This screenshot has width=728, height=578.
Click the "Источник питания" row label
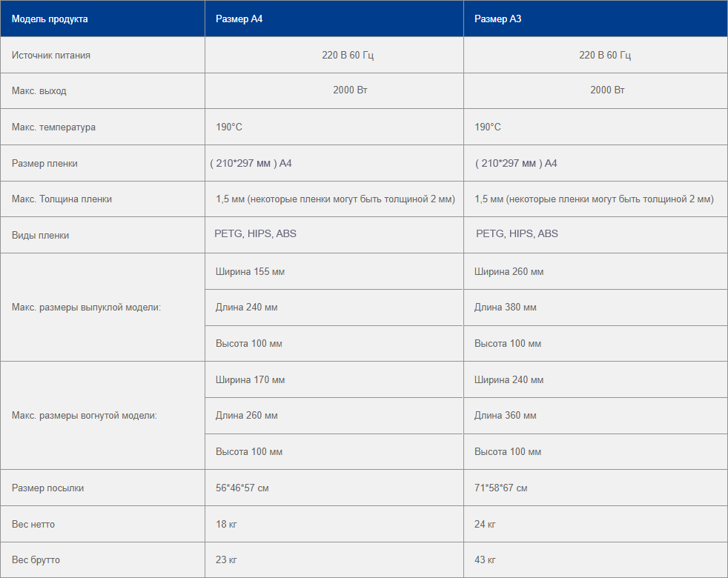(51, 56)
